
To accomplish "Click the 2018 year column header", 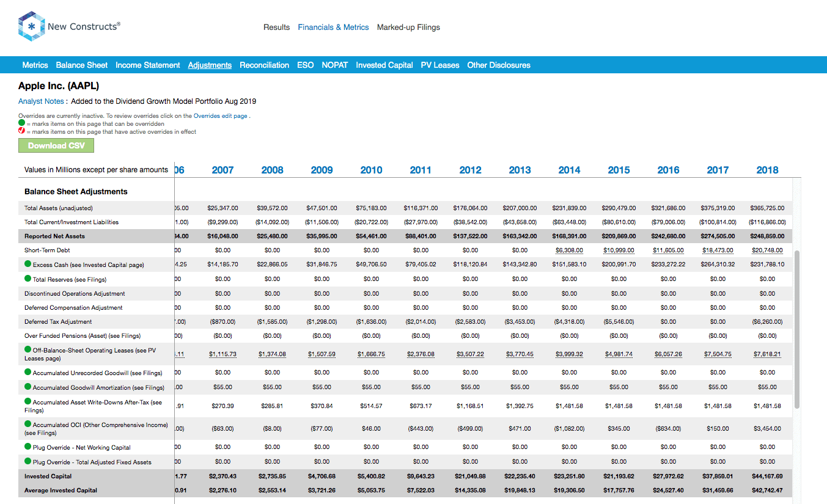I will pos(767,170).
